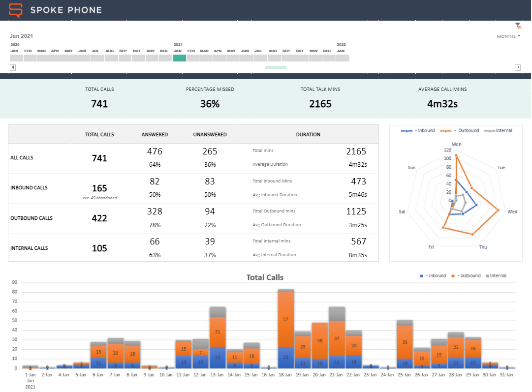Select JAN 2022 timeline segment
The height and width of the screenshot is (392, 532).
tap(343, 58)
